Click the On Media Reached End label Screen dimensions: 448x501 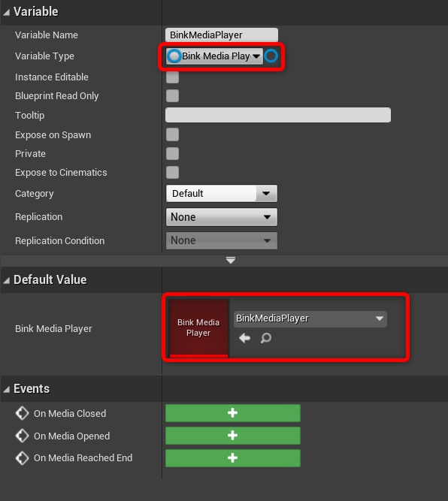[x=83, y=458]
